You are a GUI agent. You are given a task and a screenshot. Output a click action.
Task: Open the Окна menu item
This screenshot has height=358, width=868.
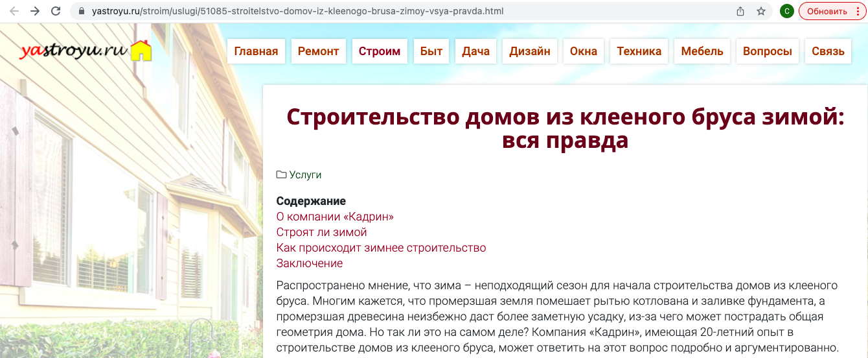click(584, 51)
